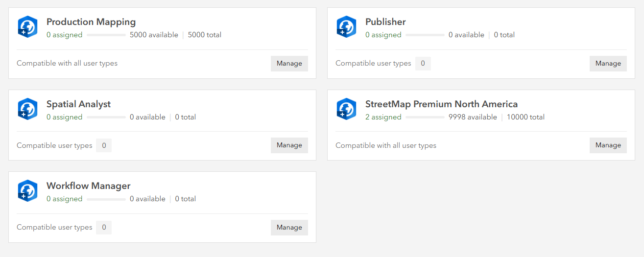
Task: Click StreetMap Premium license usage bar
Action: pos(425,117)
